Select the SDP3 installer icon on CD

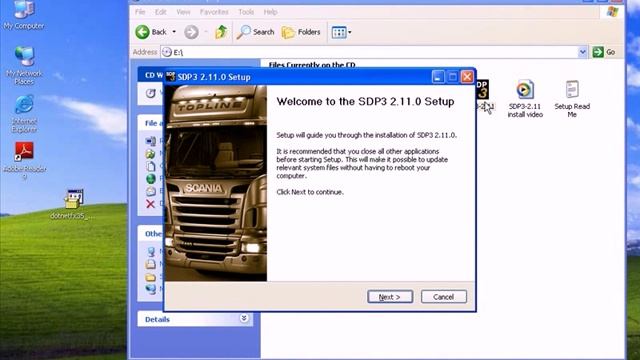click(x=483, y=89)
